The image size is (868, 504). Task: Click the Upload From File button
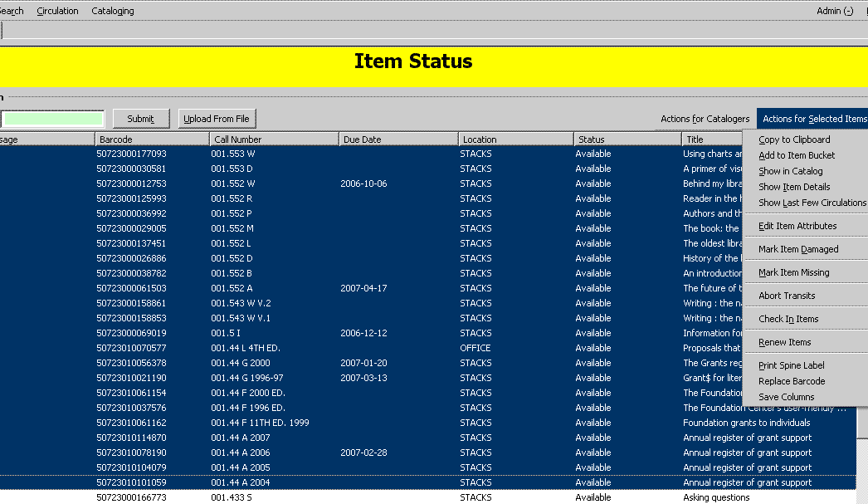click(x=216, y=119)
